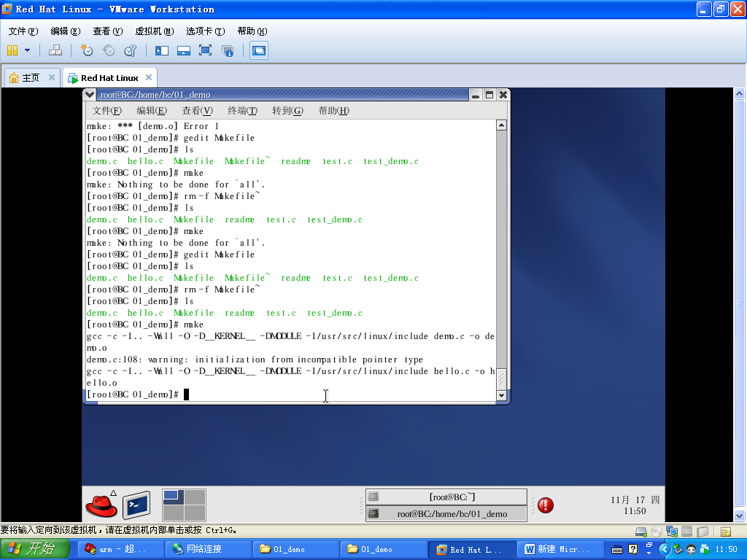Open the Red Hat main menu icon
Viewport: 747px width, 560px height.
click(x=101, y=505)
